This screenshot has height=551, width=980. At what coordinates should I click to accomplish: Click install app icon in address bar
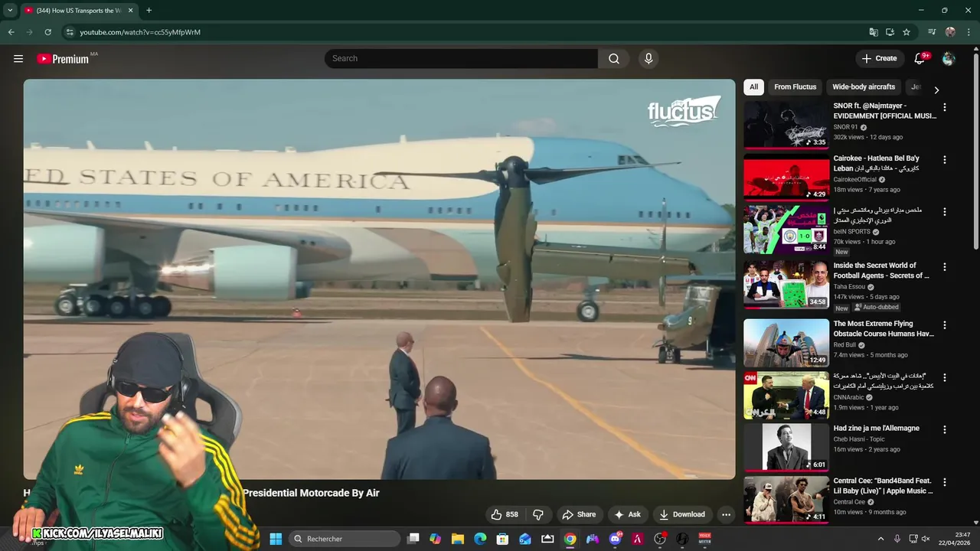pyautogui.click(x=890, y=32)
